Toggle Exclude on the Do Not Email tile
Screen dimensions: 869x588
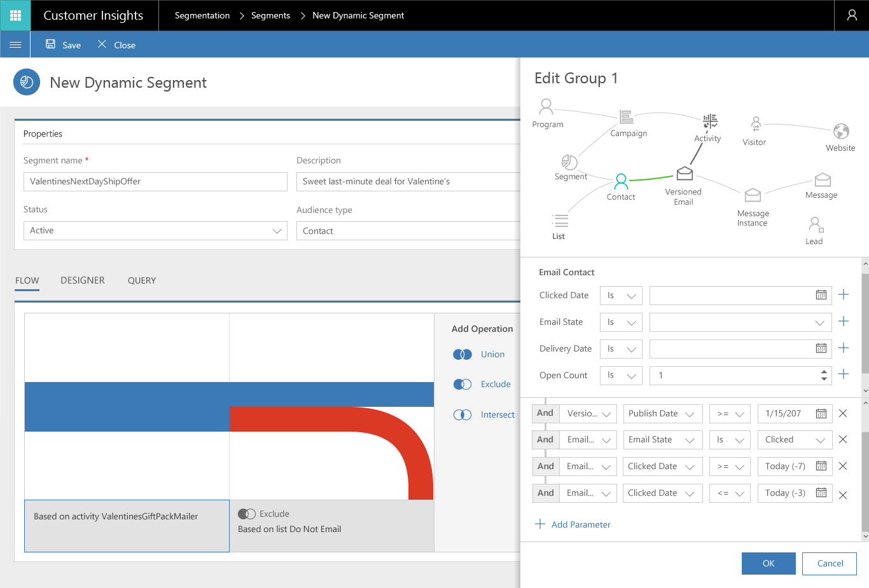[247, 514]
